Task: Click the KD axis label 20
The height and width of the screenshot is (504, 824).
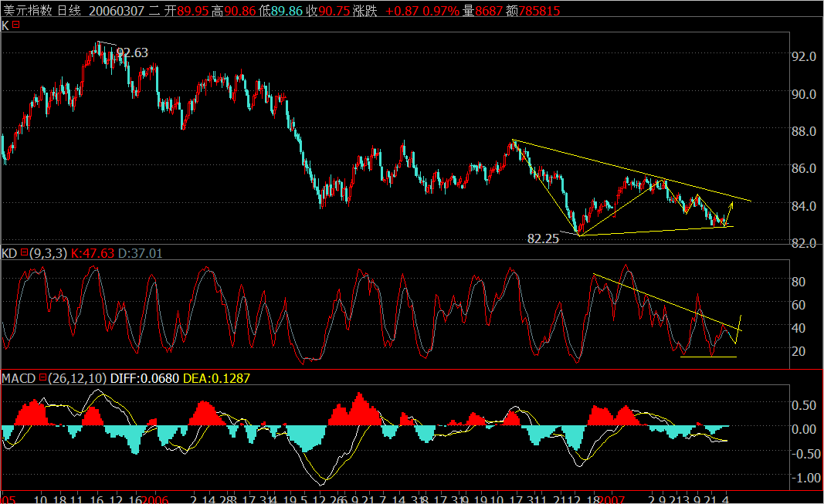Action: (x=799, y=351)
